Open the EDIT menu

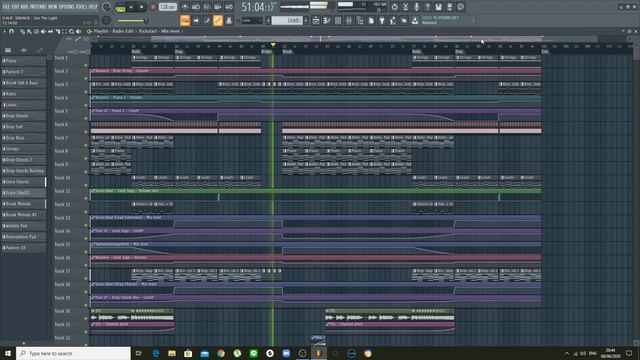pos(15,7)
